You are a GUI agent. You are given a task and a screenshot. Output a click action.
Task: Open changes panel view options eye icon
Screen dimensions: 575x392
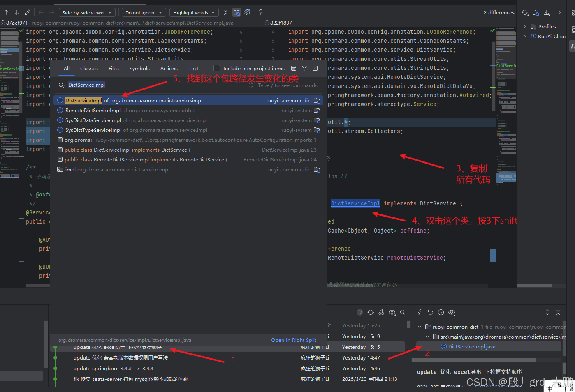[x=452, y=312]
